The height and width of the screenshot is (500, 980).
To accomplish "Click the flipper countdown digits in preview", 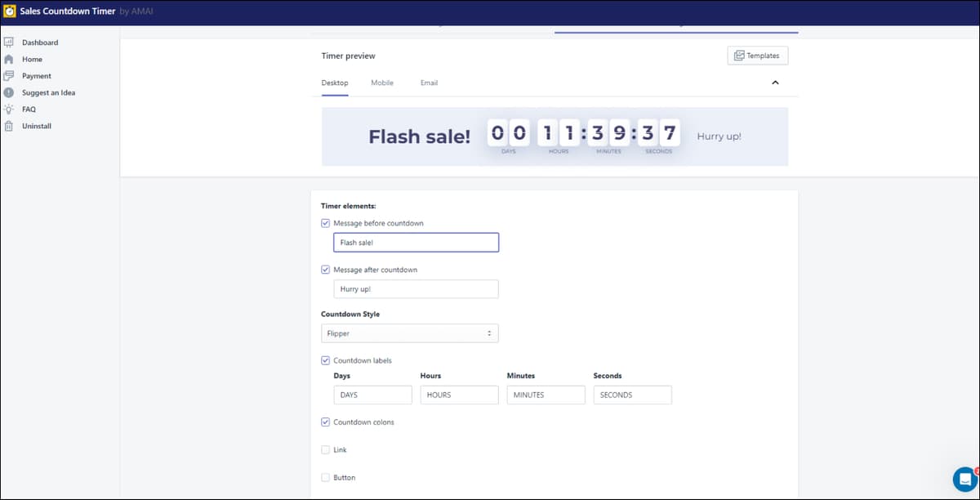I will point(583,132).
